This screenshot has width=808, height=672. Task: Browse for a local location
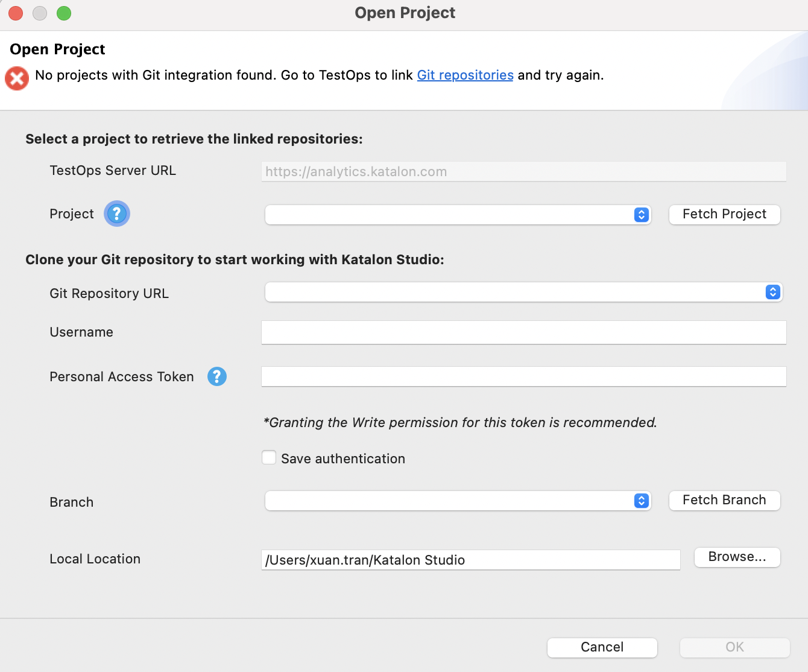[737, 557]
